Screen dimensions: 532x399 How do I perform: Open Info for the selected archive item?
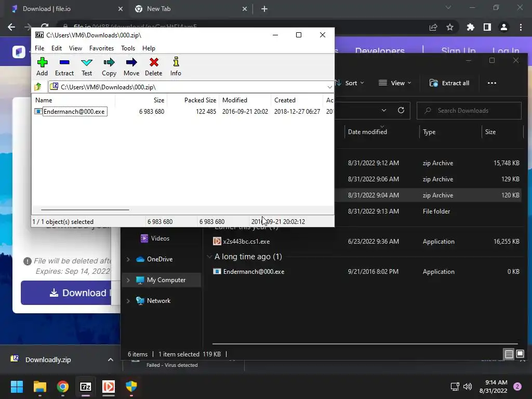tap(176, 67)
